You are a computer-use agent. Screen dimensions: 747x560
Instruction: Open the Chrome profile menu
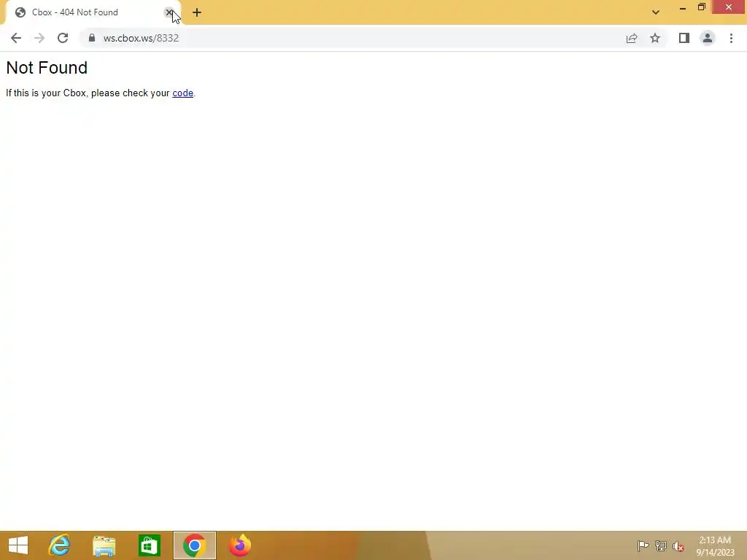(708, 38)
